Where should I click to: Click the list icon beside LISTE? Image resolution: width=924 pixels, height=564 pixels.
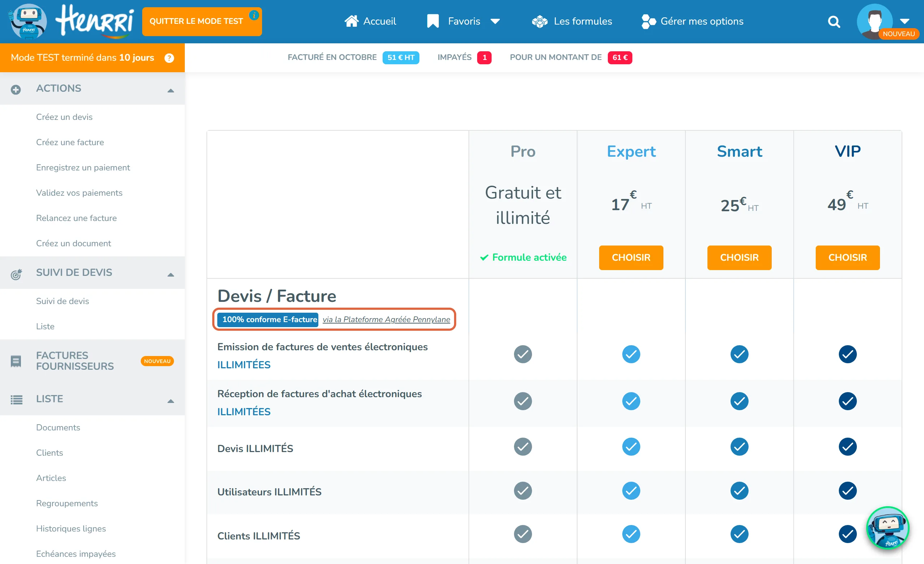point(17,400)
